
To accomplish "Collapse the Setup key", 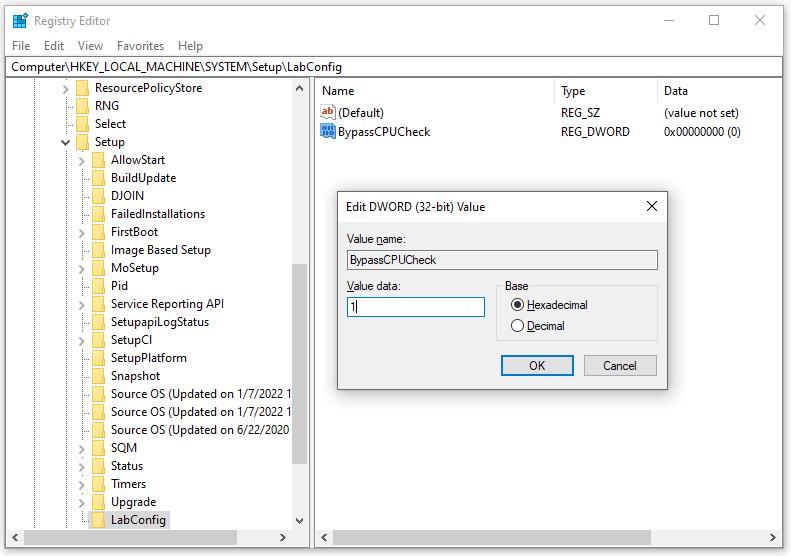I will coord(65,142).
